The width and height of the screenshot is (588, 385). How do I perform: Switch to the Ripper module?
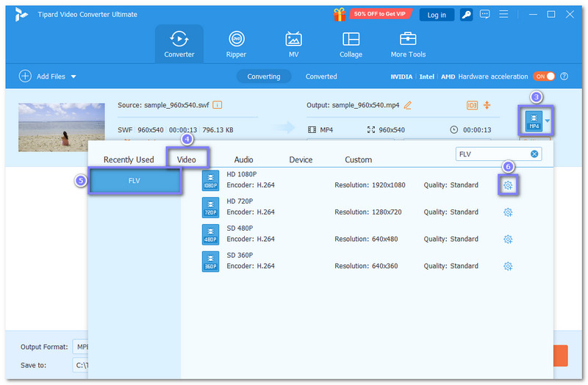click(x=236, y=44)
